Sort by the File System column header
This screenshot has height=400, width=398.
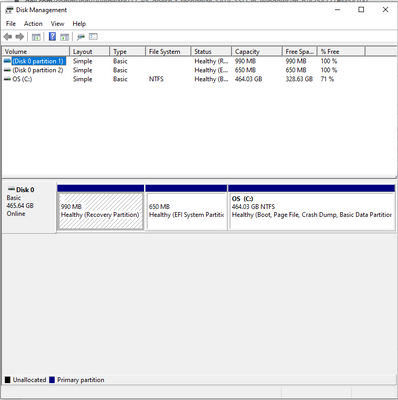coord(168,52)
